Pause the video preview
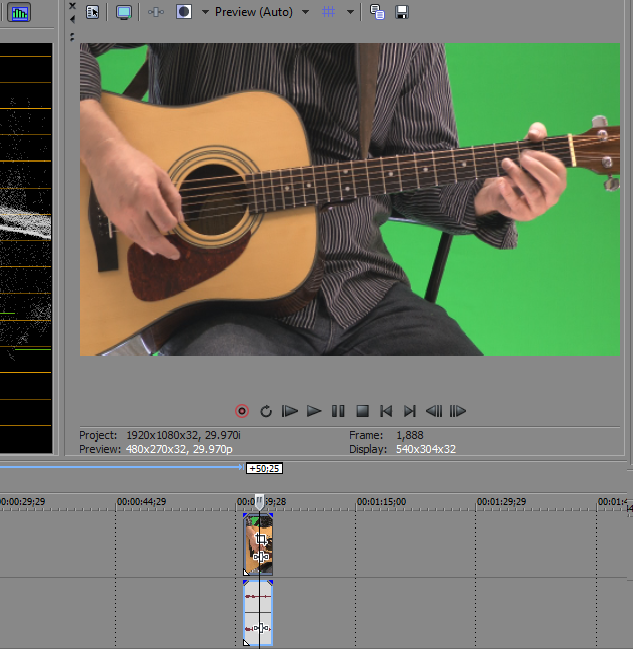 [338, 411]
